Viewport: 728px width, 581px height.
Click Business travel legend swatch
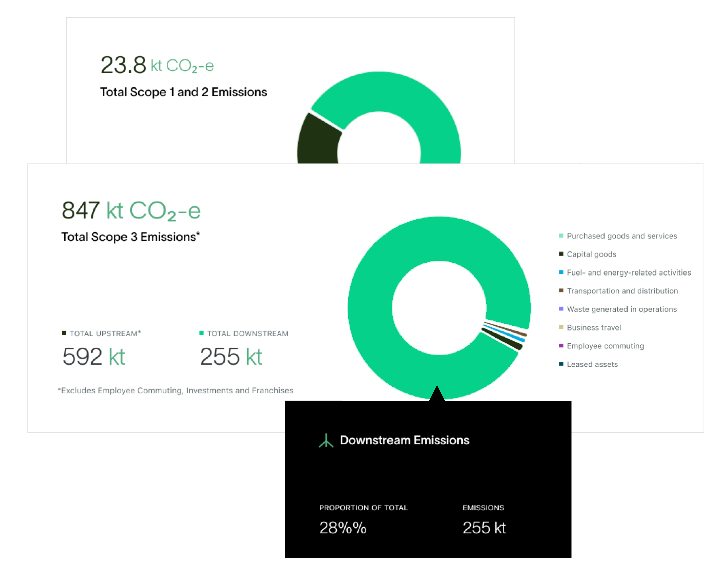tap(561, 327)
